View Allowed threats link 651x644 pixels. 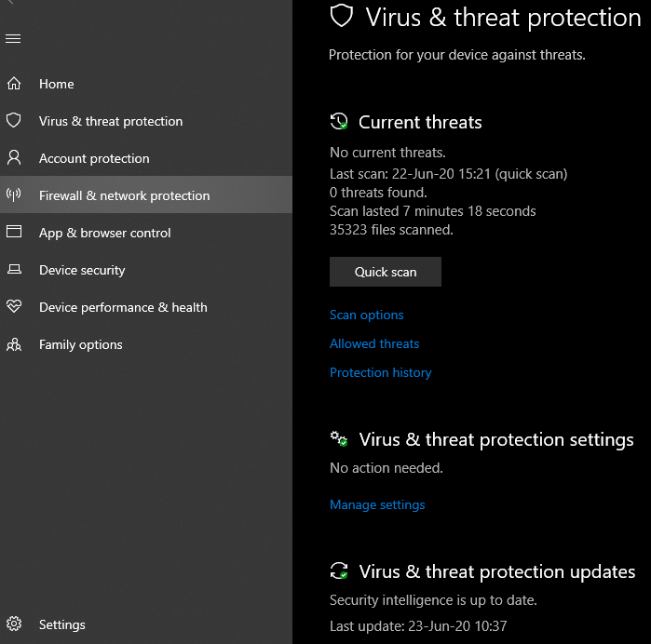[x=374, y=343]
